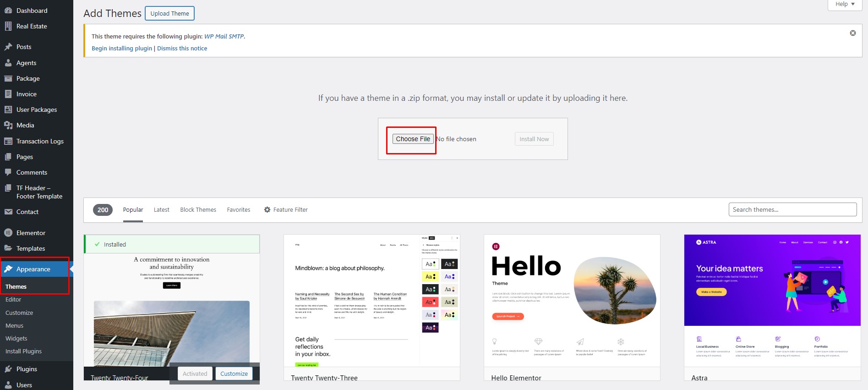Open Menus submenu item

(x=14, y=325)
